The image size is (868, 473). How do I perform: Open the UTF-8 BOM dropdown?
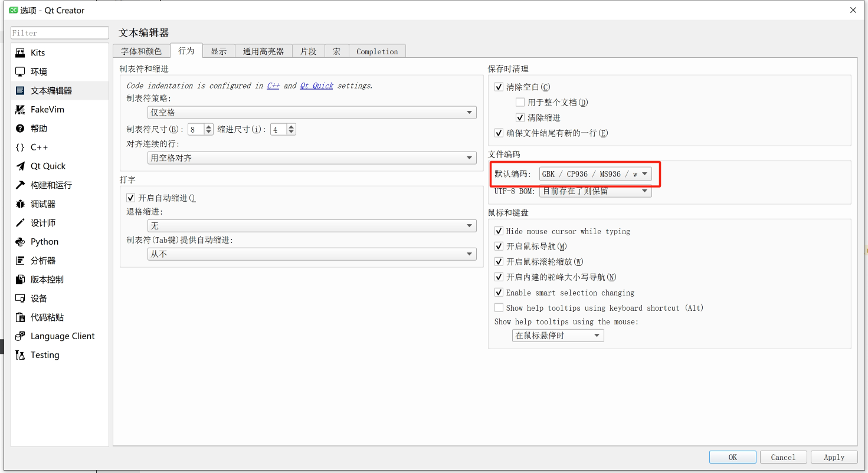(x=595, y=191)
